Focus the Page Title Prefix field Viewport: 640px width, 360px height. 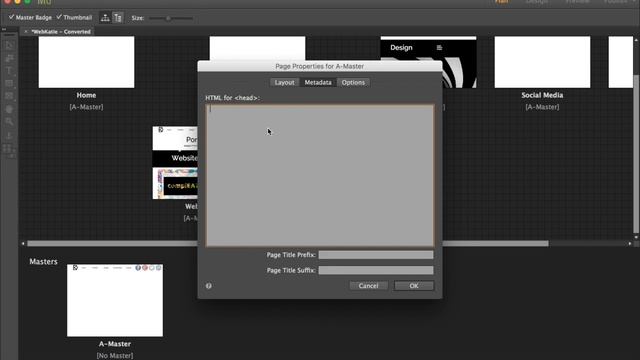coord(376,255)
